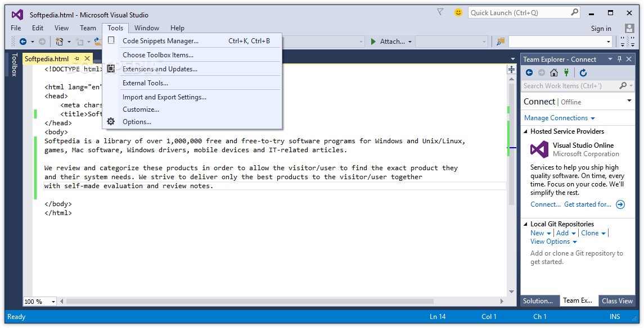Click the Navigate Backward arrow in toolbar

pyautogui.click(x=23, y=42)
